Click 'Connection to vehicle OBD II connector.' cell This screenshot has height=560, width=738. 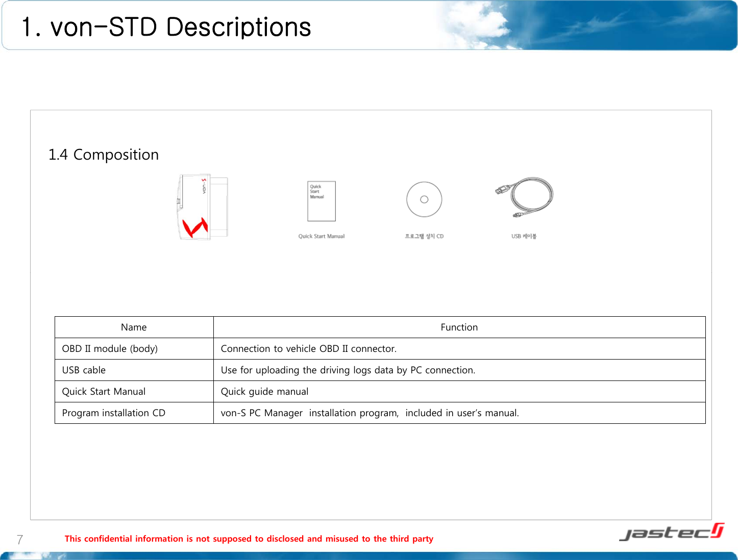coord(459,349)
